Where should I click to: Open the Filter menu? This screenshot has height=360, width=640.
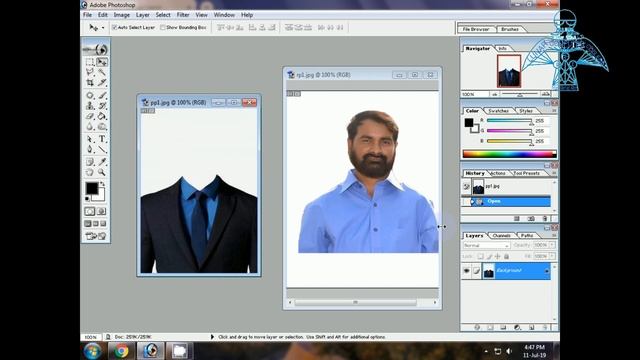click(183, 15)
